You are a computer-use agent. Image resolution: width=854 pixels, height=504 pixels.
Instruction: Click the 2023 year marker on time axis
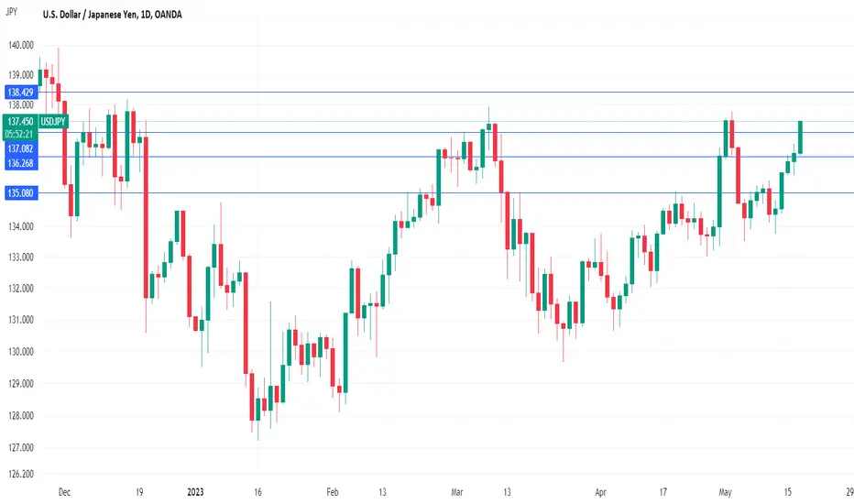[195, 492]
